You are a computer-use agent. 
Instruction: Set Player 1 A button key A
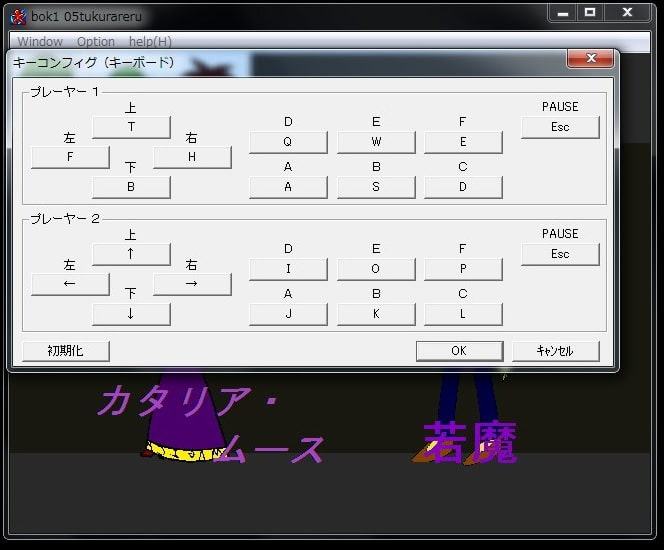[288, 187]
